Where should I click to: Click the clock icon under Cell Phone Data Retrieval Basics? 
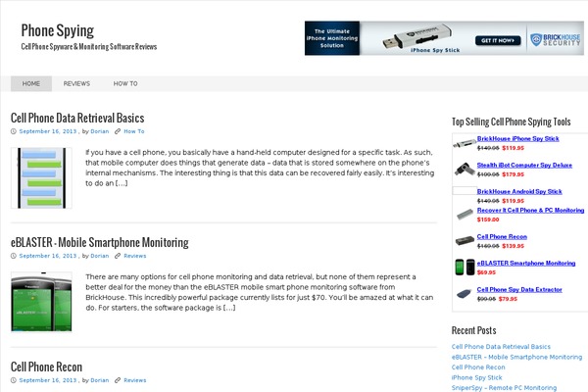(14, 131)
